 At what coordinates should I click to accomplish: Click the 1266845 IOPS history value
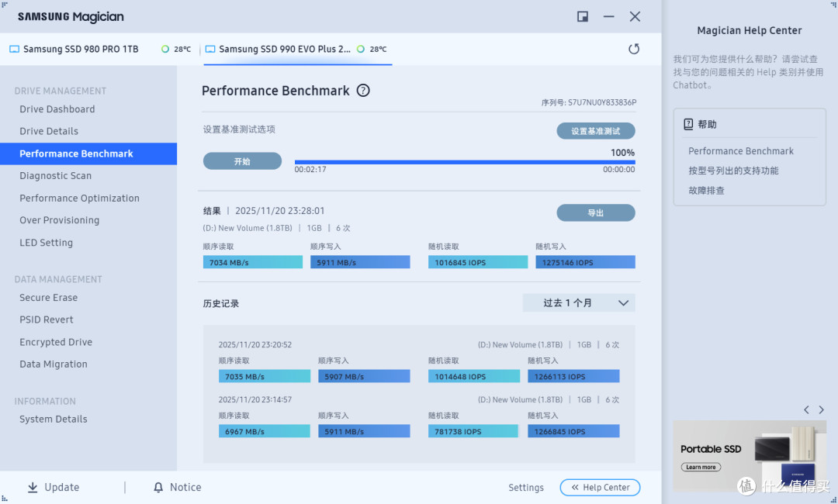(573, 431)
